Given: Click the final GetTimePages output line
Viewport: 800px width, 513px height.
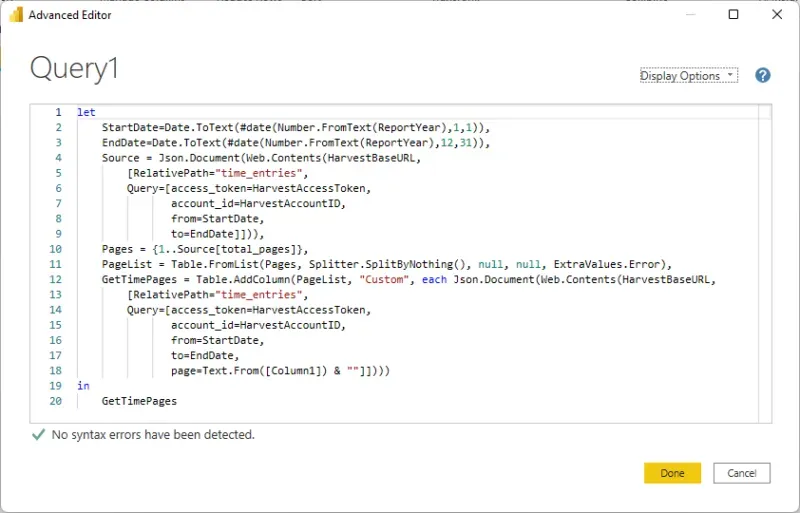Looking at the screenshot, I should point(139,400).
